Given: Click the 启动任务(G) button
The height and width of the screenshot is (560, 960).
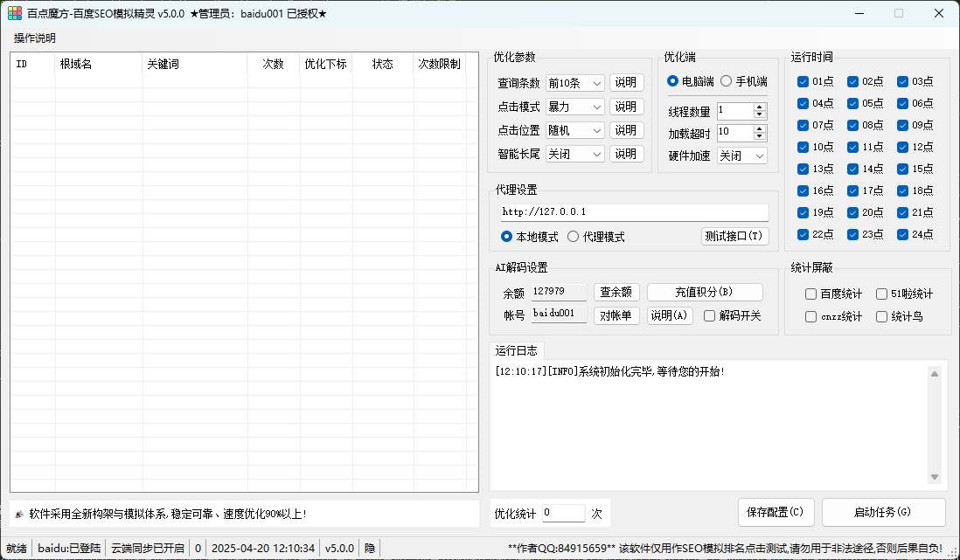Looking at the screenshot, I should click(x=883, y=512).
